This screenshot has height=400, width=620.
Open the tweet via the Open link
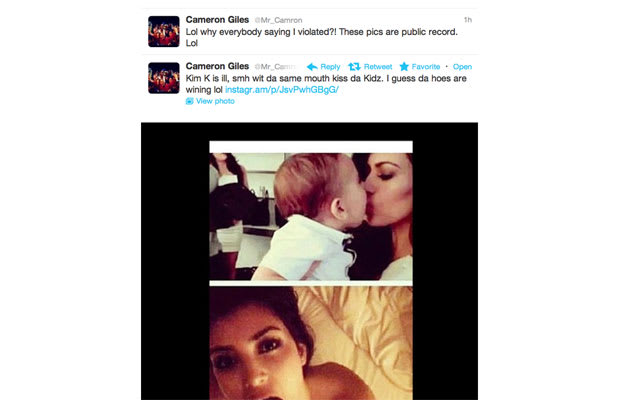point(462,67)
